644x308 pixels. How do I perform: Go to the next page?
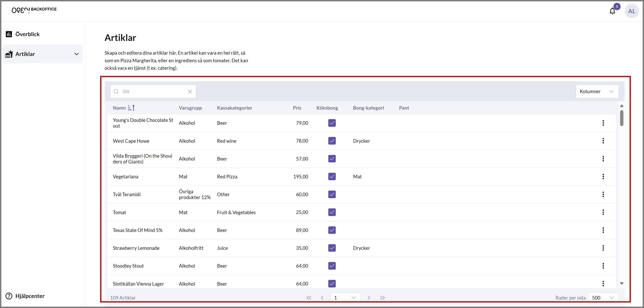[369, 297]
